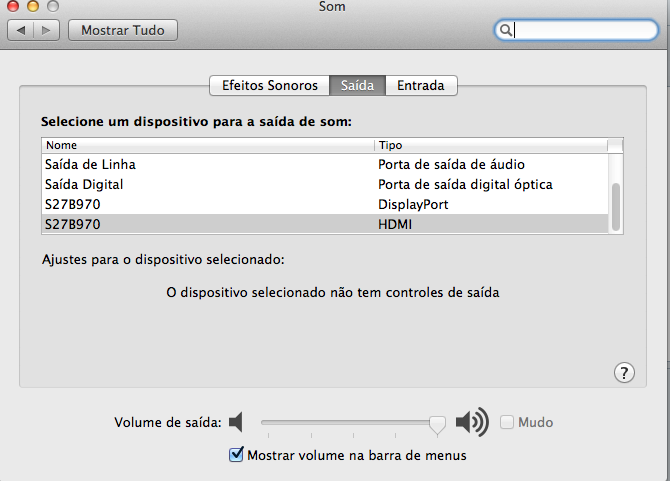670x481 pixels.
Task: Click the low volume speaker icon
Action: 236,422
